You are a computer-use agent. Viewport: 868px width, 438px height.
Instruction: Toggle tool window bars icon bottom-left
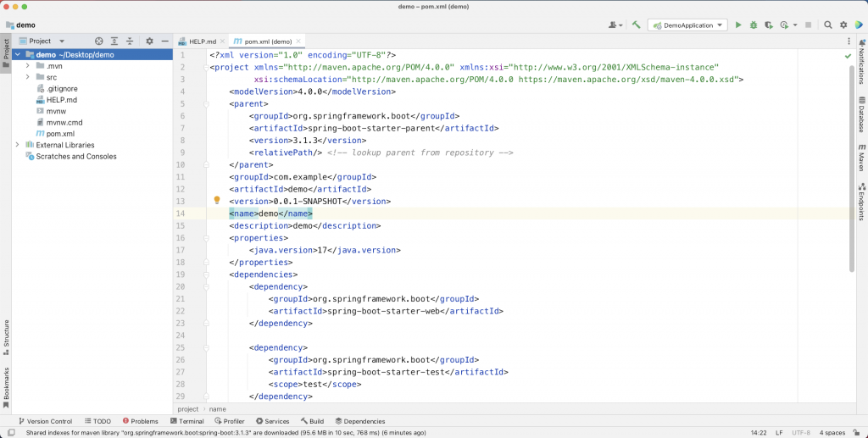11,433
